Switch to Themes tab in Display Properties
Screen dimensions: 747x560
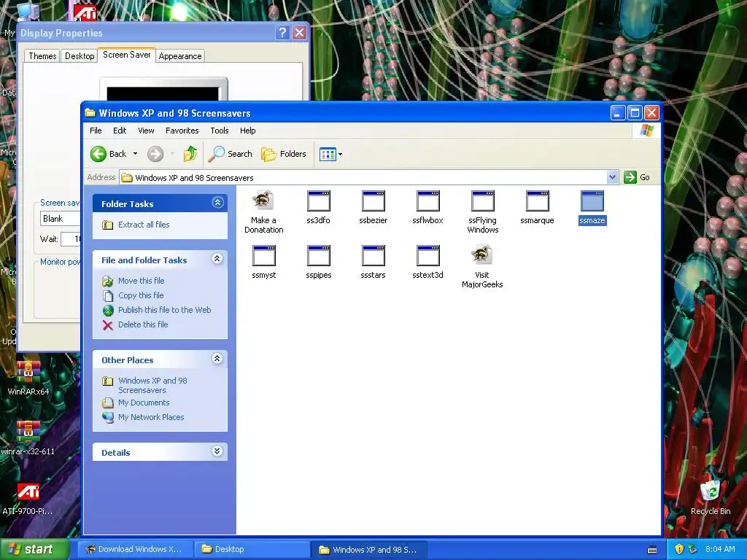[42, 56]
